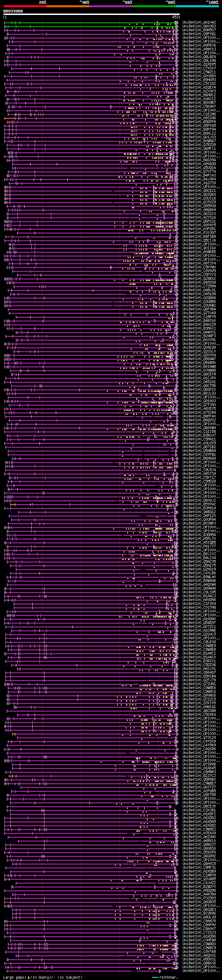Select the UniRef100_B0XNF0 label
The height and width of the screenshot is (980, 222).
[x=199, y=523]
